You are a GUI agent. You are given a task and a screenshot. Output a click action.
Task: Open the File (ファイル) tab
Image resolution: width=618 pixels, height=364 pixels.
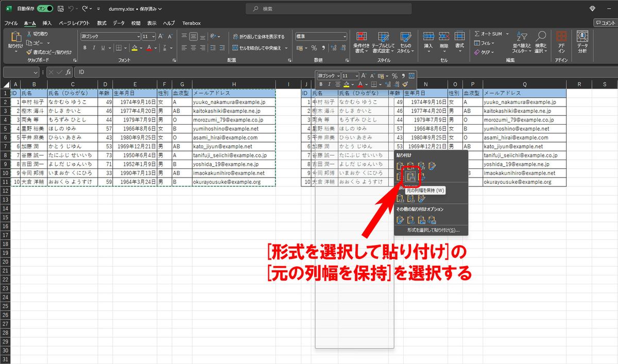(x=11, y=23)
